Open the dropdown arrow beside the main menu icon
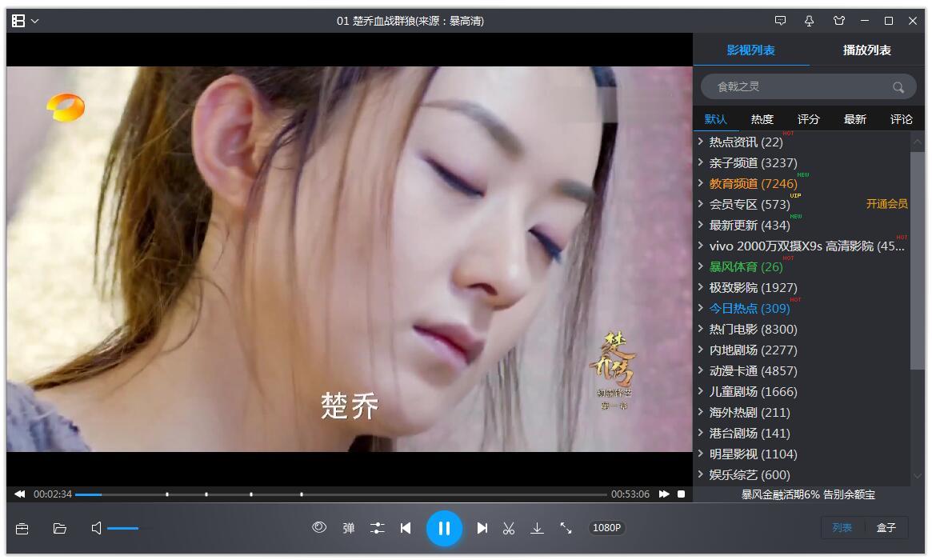Viewport: 932px width, 560px height. [x=35, y=21]
